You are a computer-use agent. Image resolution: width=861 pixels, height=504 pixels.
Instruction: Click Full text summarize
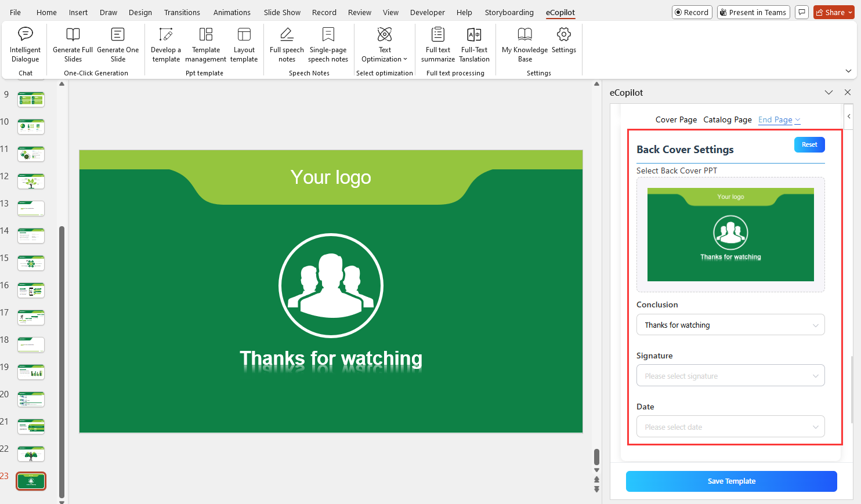(437, 43)
